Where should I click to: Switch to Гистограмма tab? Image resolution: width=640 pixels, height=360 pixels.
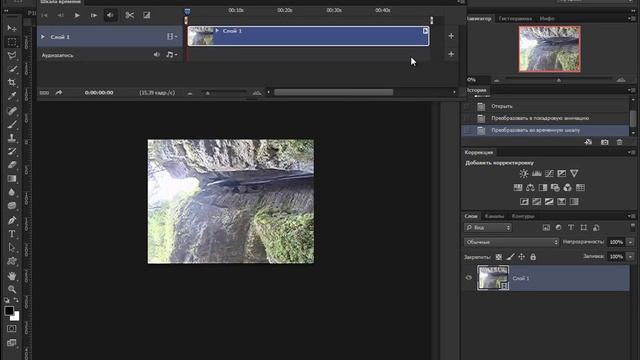tap(515, 18)
